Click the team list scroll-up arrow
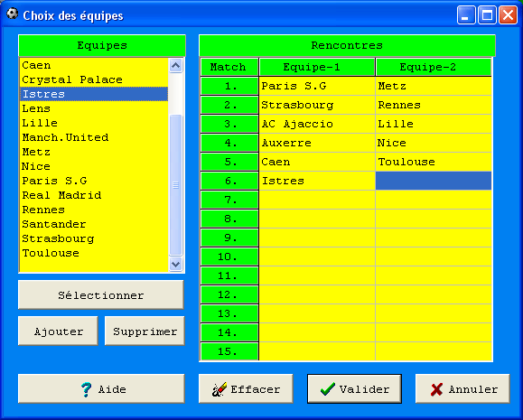The width and height of the screenshot is (523, 420). 176,65
